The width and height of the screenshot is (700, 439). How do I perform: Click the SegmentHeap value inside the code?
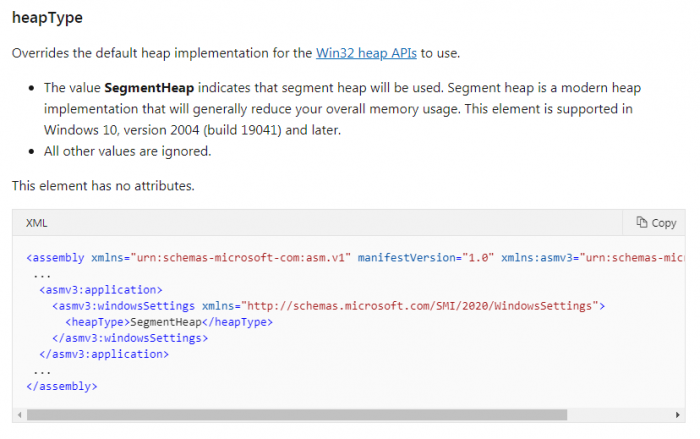click(167, 322)
